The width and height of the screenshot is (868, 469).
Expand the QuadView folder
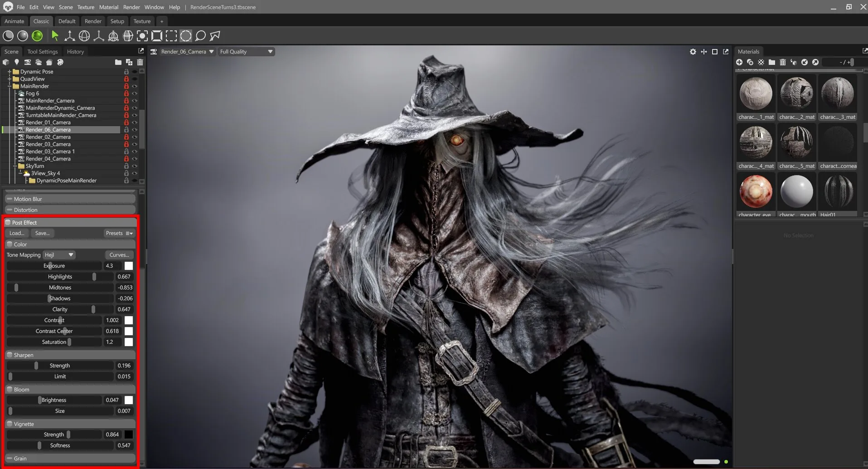tap(9, 79)
